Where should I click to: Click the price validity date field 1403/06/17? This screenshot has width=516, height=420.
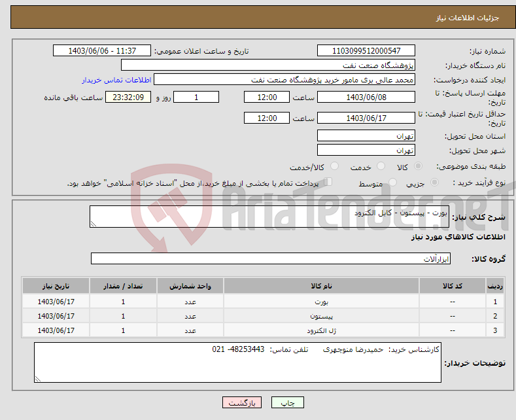click(x=366, y=118)
